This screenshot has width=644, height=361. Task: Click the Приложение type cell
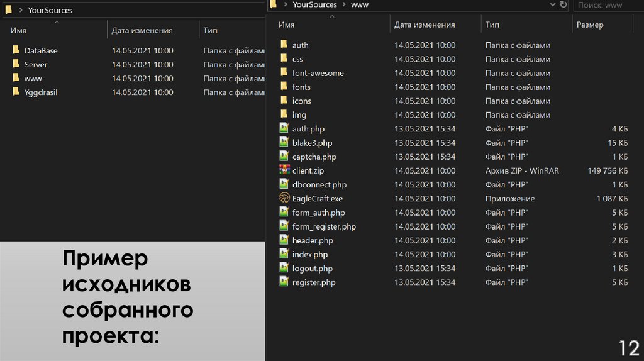click(509, 198)
